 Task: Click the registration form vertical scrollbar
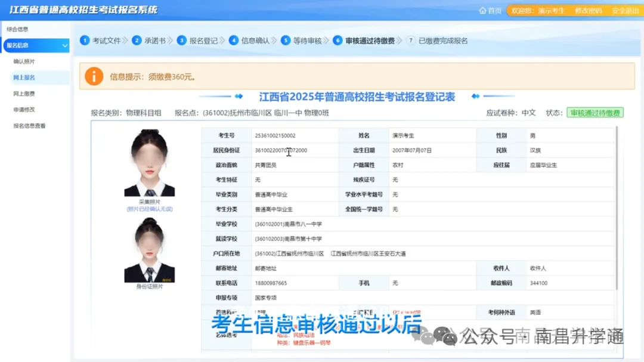tap(617, 208)
